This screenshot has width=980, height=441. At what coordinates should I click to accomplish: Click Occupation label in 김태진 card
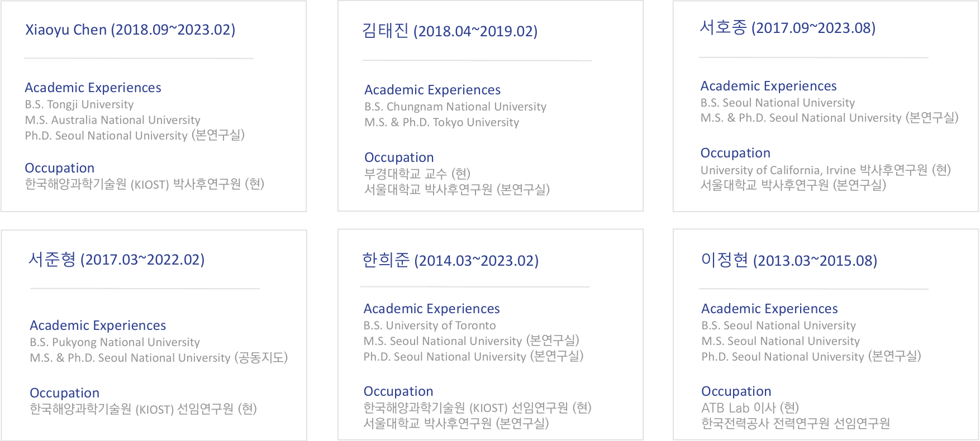tap(399, 157)
